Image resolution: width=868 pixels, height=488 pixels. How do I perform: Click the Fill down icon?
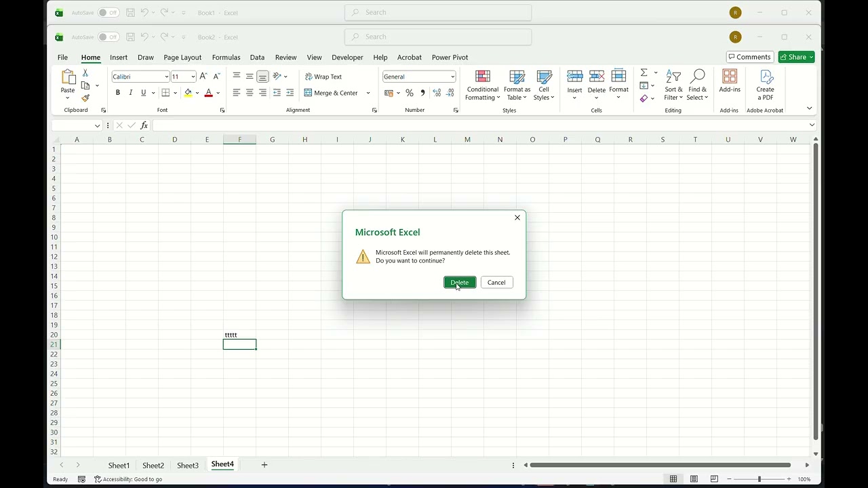pos(644,85)
